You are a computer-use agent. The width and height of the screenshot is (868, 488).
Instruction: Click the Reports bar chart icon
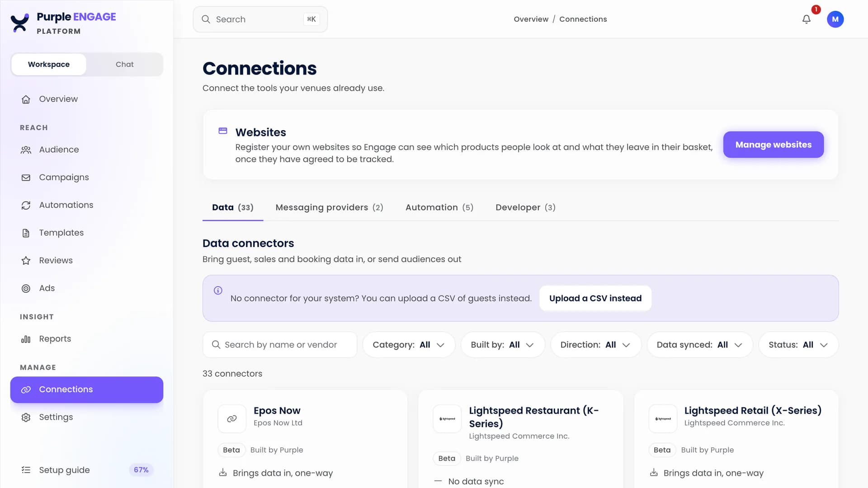[x=26, y=339]
